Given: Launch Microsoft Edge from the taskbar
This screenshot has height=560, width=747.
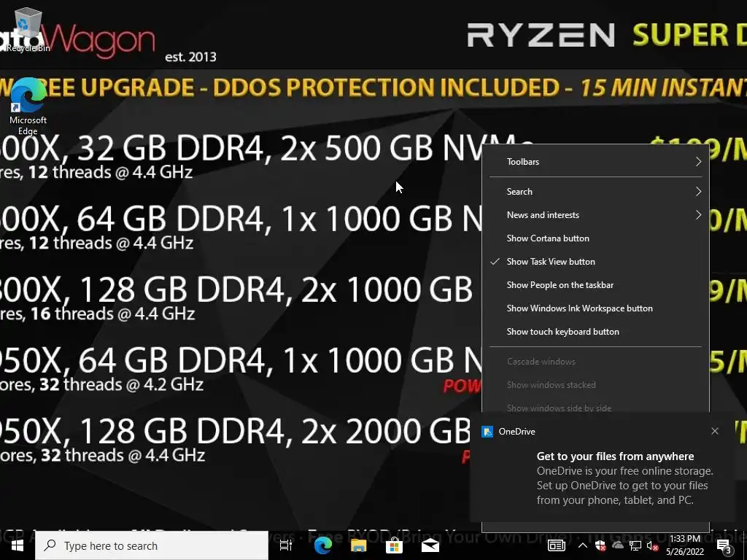Looking at the screenshot, I should click(322, 545).
